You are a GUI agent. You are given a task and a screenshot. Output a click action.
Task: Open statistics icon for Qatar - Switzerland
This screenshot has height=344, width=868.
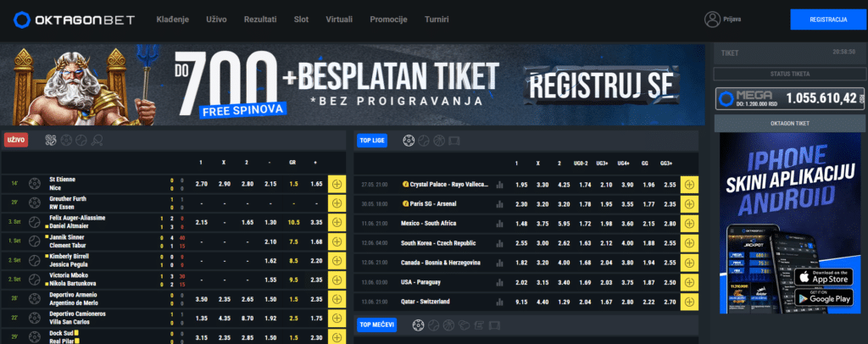point(500,302)
